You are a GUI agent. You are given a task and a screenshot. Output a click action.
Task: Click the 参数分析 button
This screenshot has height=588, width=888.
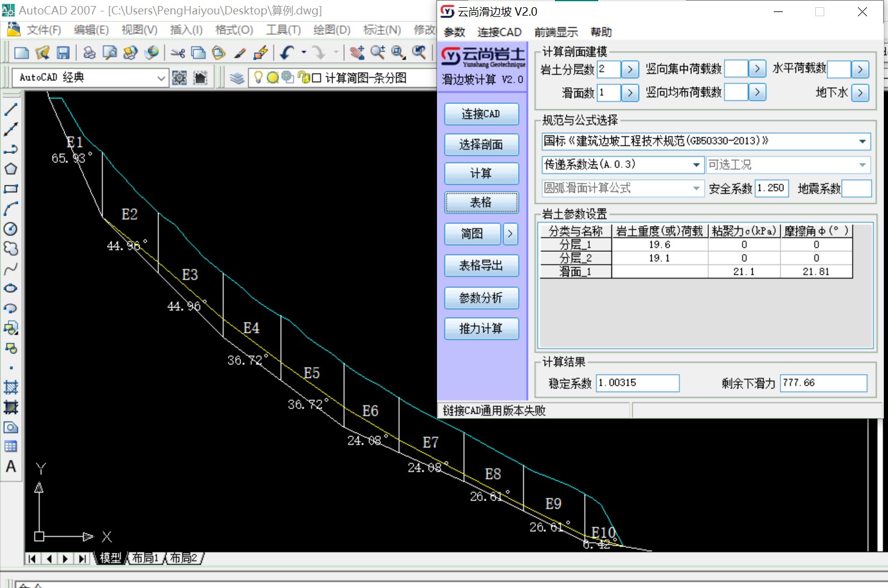(481, 298)
